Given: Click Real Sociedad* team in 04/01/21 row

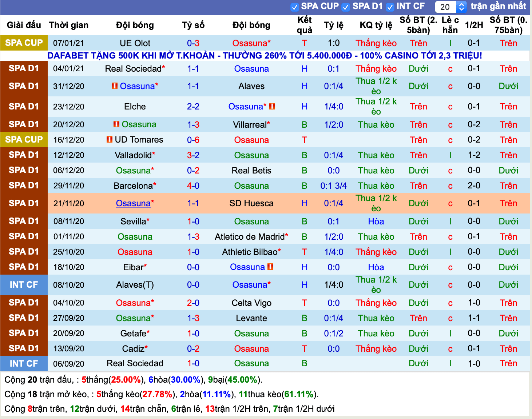Looking at the screenshot, I should coord(135,69).
